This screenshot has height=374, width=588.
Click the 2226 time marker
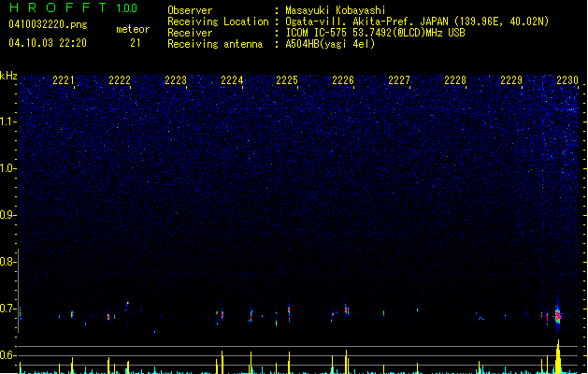pos(343,80)
